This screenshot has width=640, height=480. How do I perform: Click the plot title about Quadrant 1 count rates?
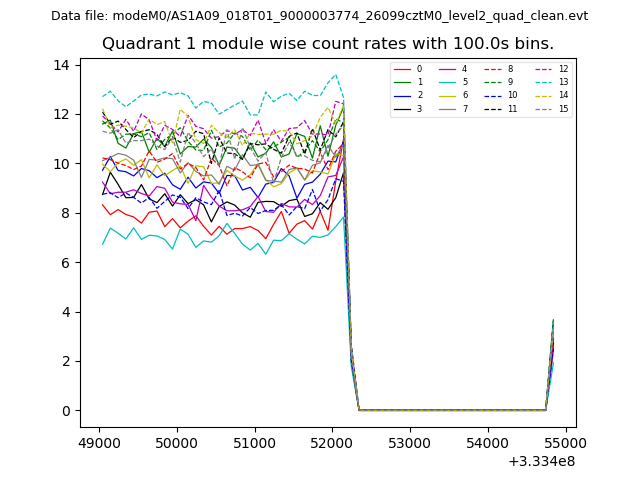click(327, 44)
